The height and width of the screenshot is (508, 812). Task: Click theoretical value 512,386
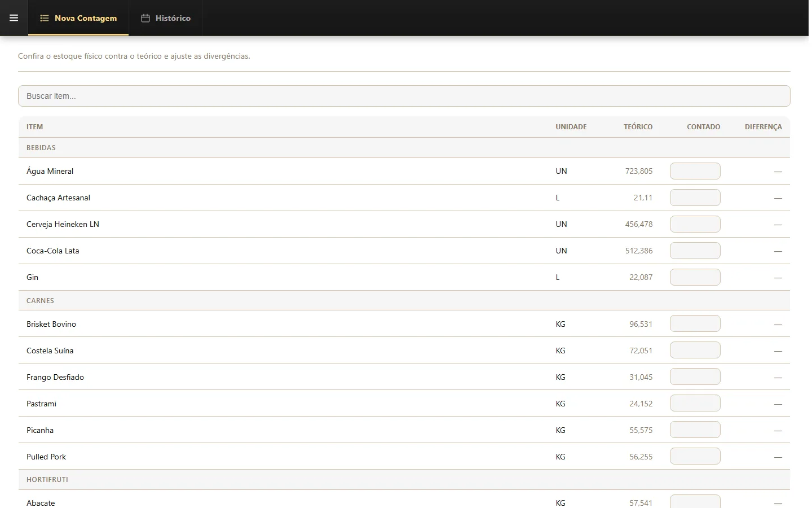638,251
